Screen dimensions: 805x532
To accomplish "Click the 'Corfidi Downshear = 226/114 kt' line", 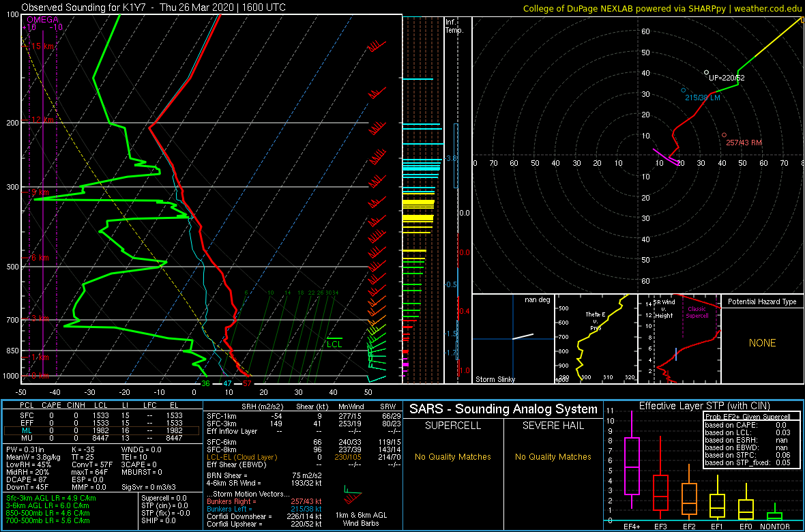I will [x=264, y=516].
